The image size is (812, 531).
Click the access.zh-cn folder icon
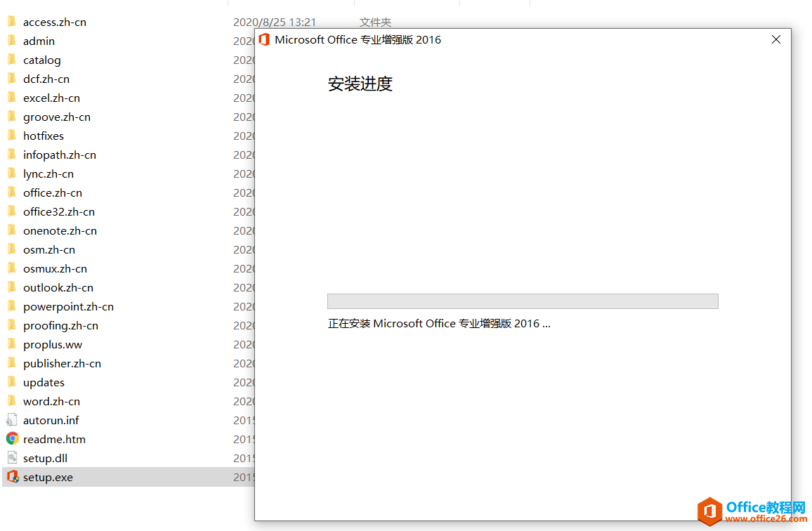click(x=12, y=22)
